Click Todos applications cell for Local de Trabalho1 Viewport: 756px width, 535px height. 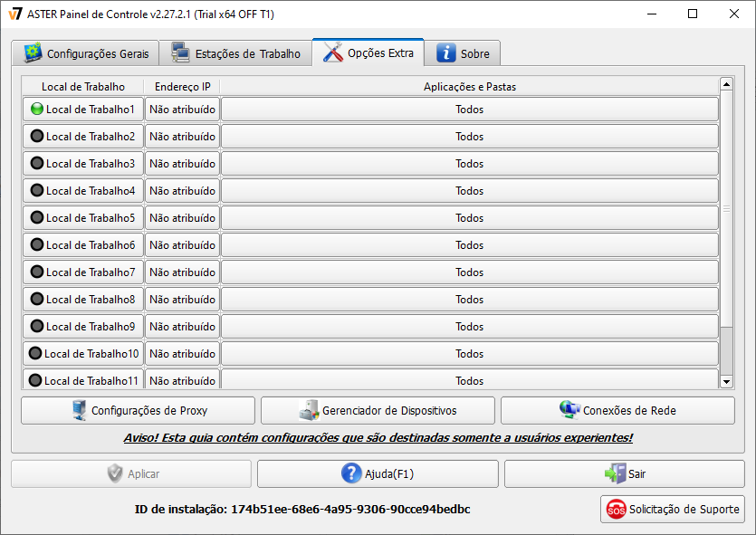pyautogui.click(x=470, y=109)
